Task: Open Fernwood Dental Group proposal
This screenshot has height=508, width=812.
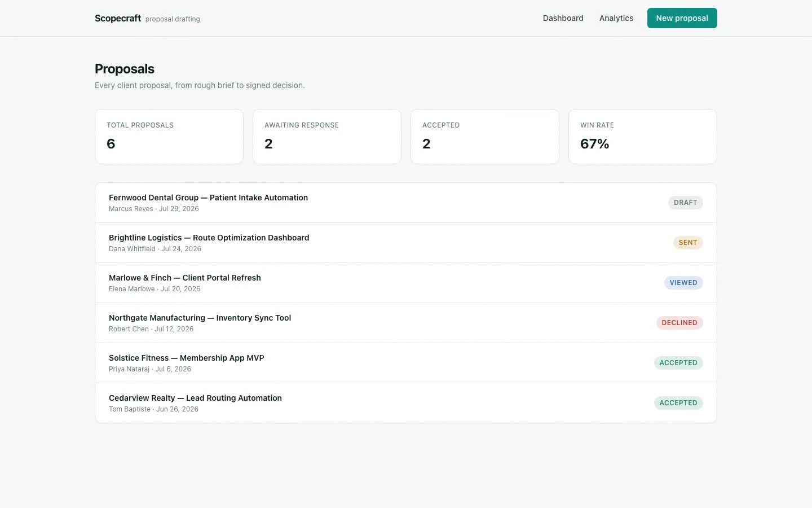Action: click(406, 203)
